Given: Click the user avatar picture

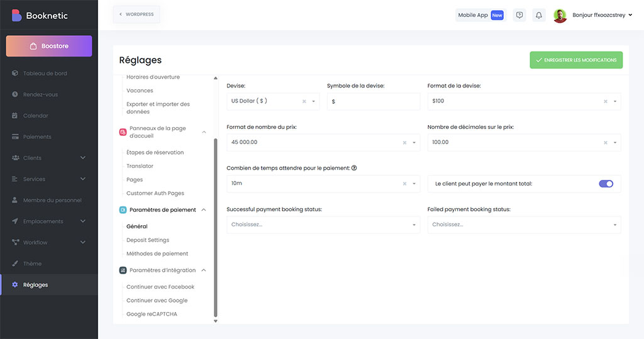Looking at the screenshot, I should tap(560, 15).
